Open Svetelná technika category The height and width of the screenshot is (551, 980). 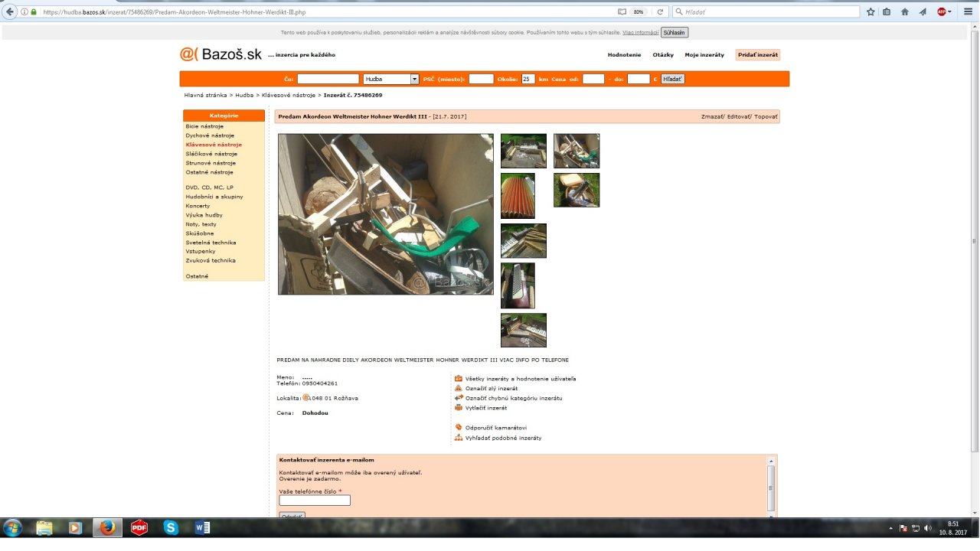click(x=211, y=243)
